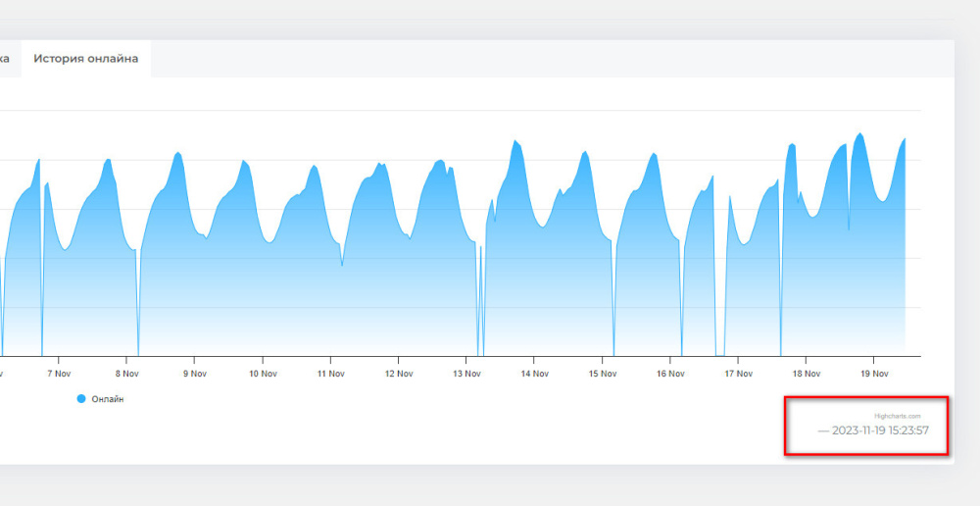This screenshot has height=506, width=980.
Task: Select the "8 Nov" axis date label
Action: point(126,374)
